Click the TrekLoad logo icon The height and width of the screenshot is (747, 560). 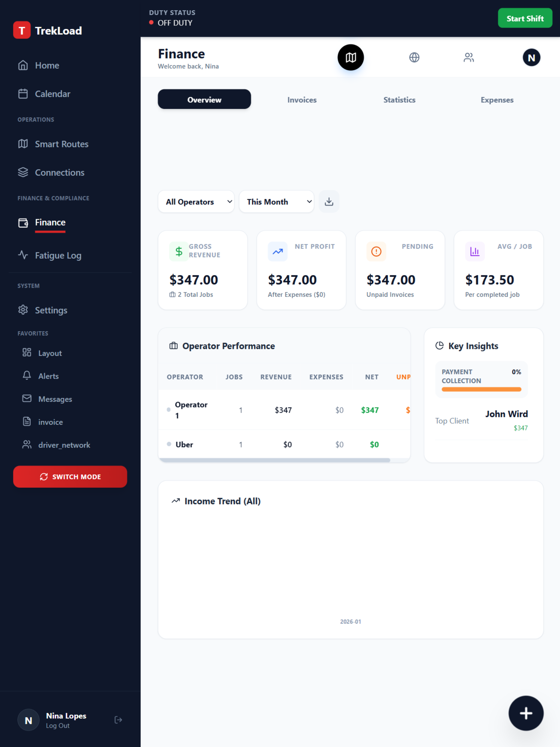pyautogui.click(x=22, y=30)
